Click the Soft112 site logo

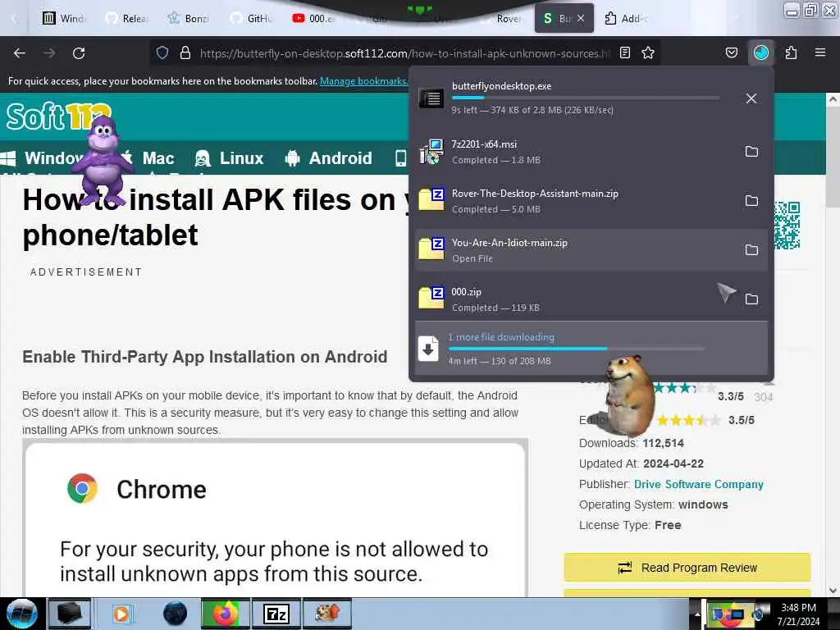[59, 116]
